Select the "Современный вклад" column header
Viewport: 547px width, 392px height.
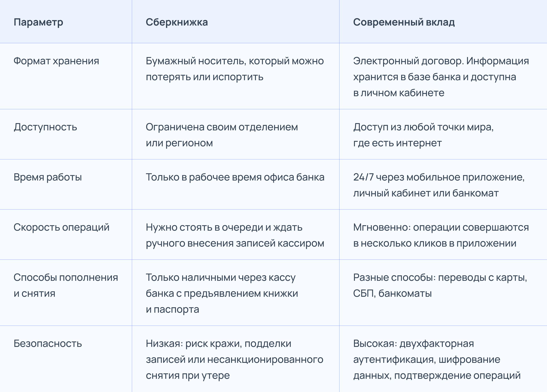pyautogui.click(x=404, y=22)
